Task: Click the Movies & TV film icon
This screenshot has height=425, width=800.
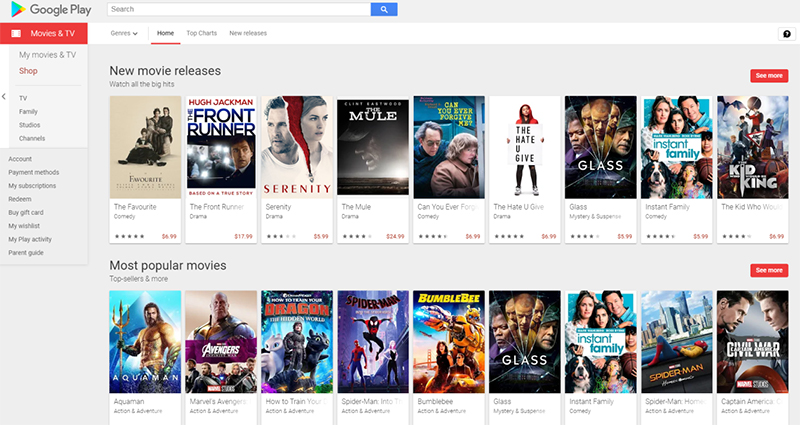Action: click(x=16, y=33)
